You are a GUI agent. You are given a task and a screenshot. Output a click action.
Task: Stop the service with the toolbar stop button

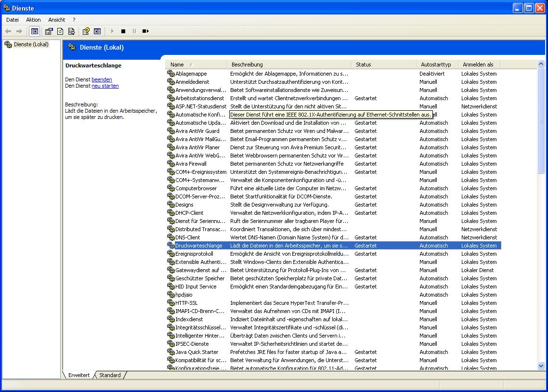123,31
